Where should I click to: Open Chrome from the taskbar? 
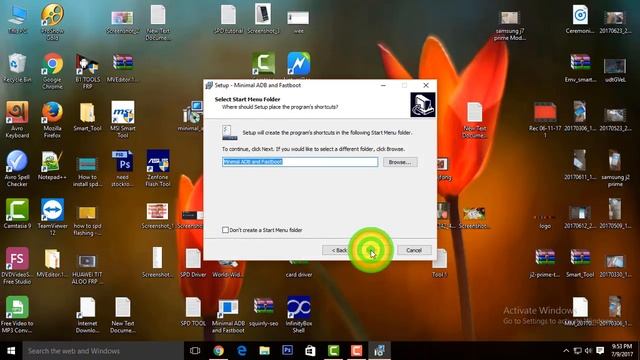pos(218,351)
